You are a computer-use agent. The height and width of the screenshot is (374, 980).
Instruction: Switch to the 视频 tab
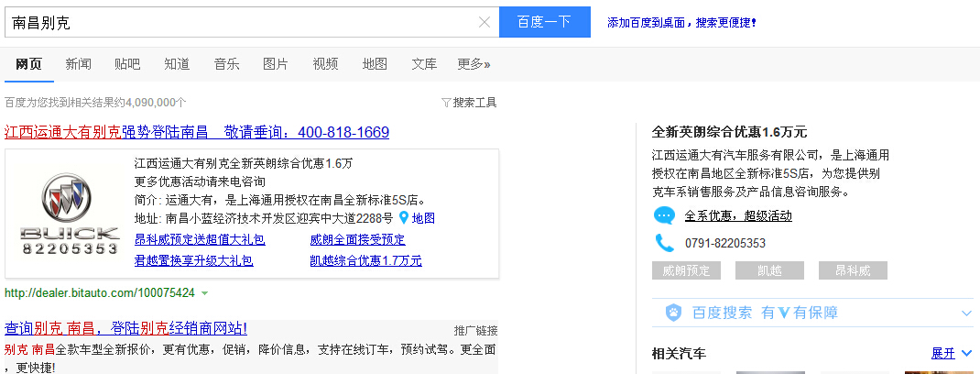pos(326,64)
